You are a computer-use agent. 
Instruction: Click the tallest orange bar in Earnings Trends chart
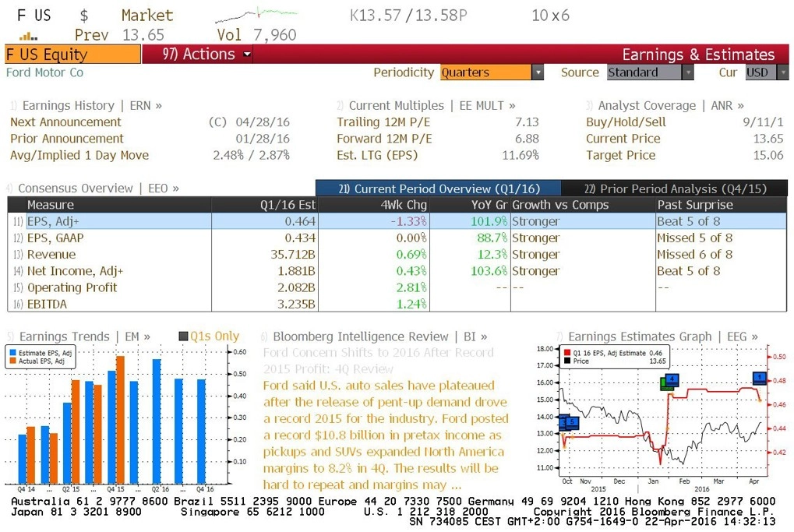point(121,420)
